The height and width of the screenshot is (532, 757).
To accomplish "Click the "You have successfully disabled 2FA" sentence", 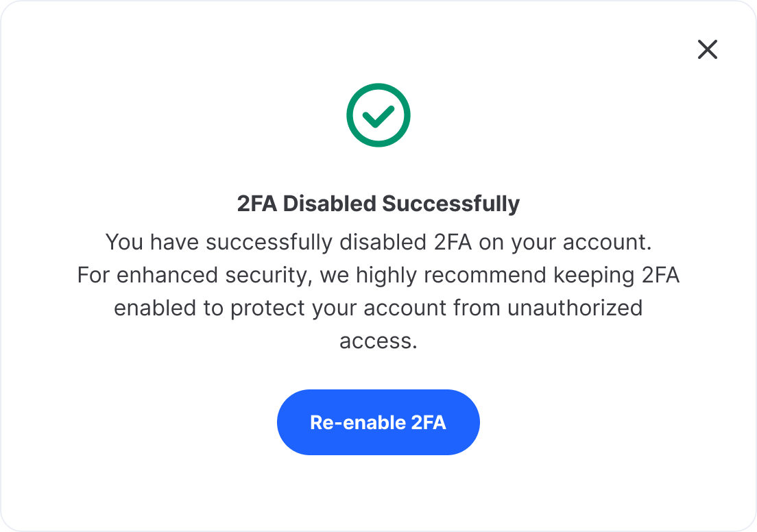I will [x=378, y=242].
